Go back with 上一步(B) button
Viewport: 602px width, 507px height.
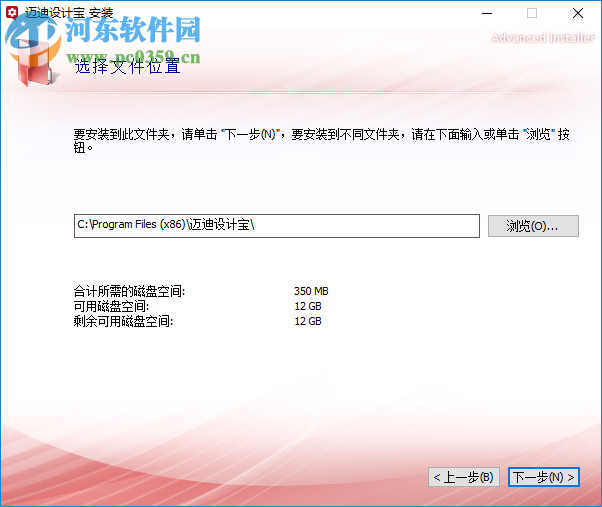[463, 477]
